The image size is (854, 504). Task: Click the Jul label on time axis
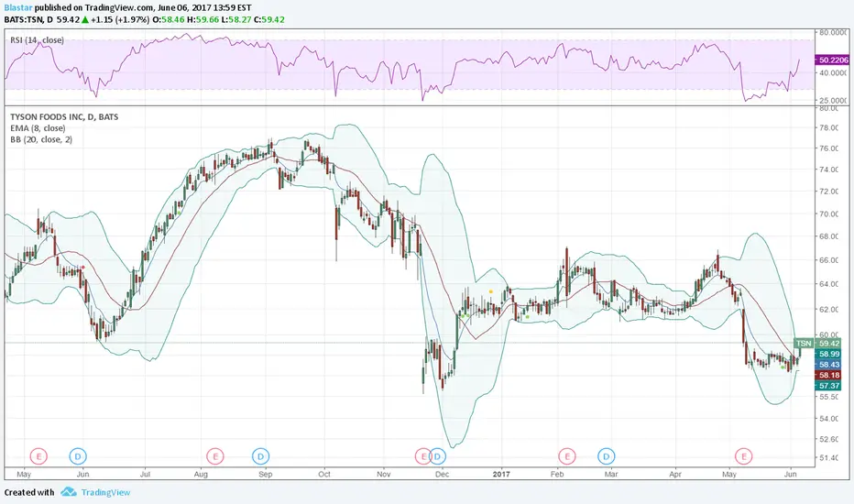(x=145, y=474)
